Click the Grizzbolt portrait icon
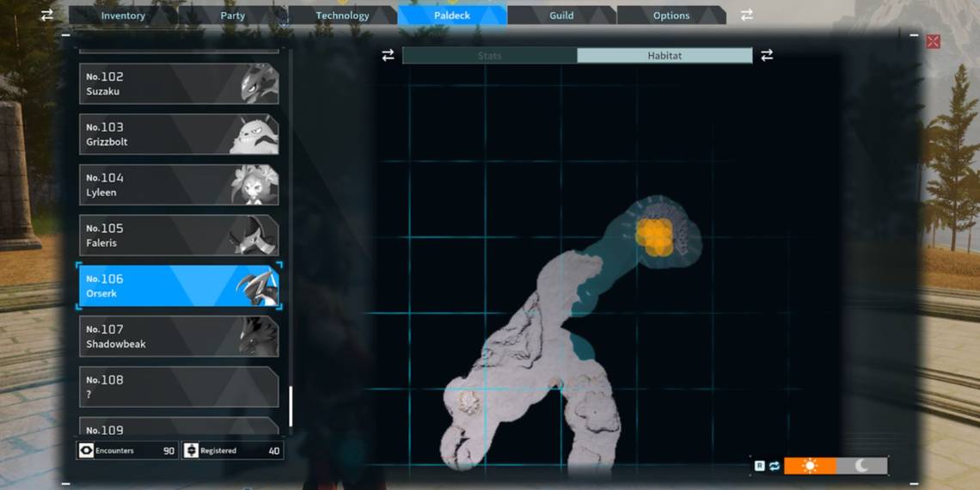 click(254, 135)
